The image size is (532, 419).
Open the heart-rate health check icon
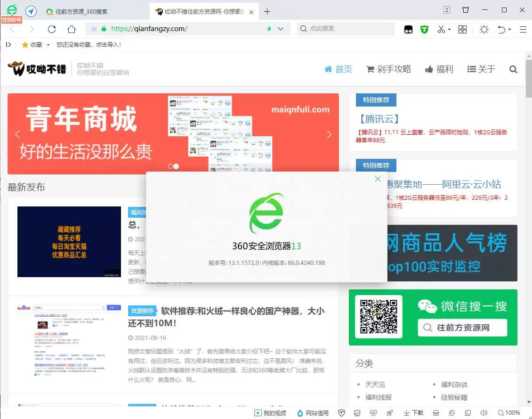click(x=373, y=413)
